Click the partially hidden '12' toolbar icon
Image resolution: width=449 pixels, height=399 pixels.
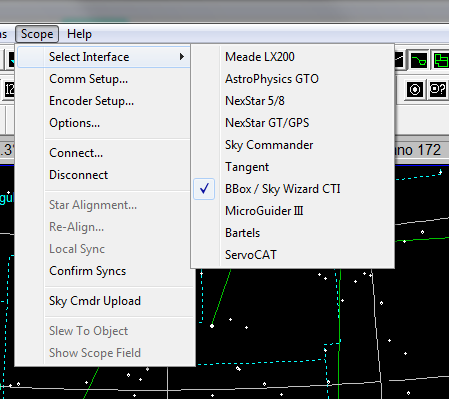point(9,90)
